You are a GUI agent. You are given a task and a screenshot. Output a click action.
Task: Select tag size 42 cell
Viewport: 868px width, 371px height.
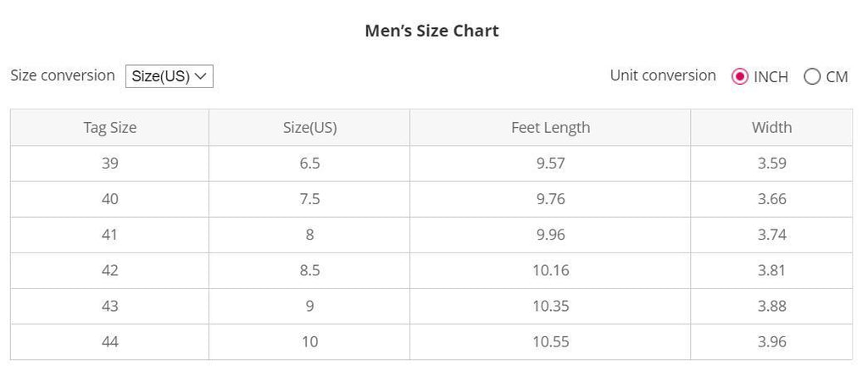(x=109, y=270)
